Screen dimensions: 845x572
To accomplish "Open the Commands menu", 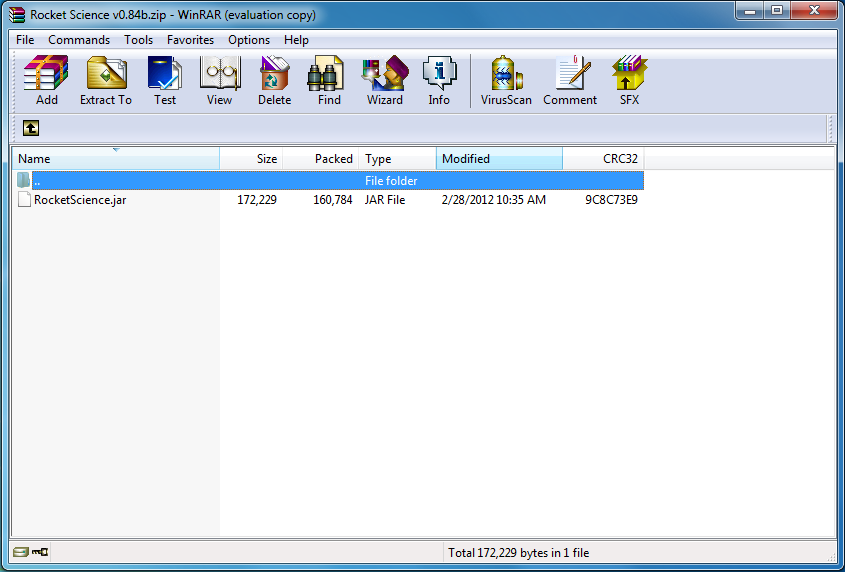I will pos(79,40).
